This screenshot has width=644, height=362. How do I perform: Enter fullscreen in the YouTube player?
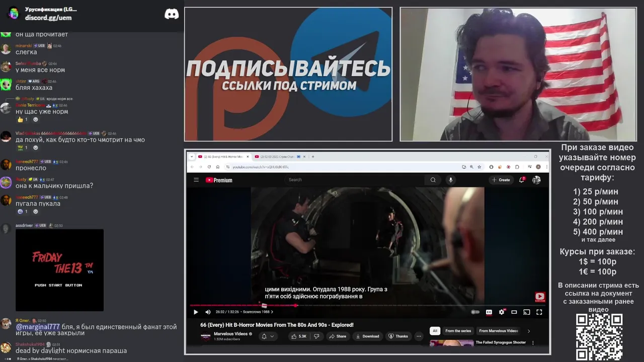(539, 312)
